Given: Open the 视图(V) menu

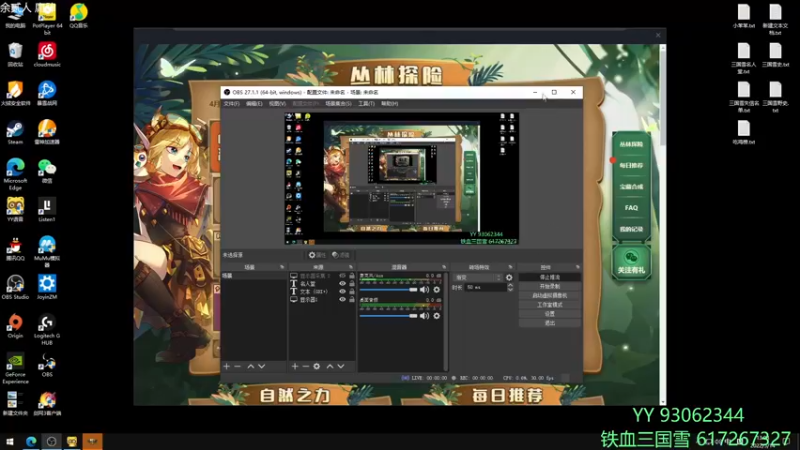Looking at the screenshot, I should [277, 104].
